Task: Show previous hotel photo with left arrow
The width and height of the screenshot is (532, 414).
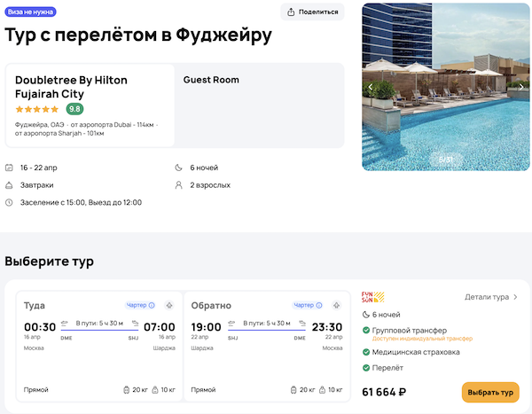Action: (x=372, y=88)
